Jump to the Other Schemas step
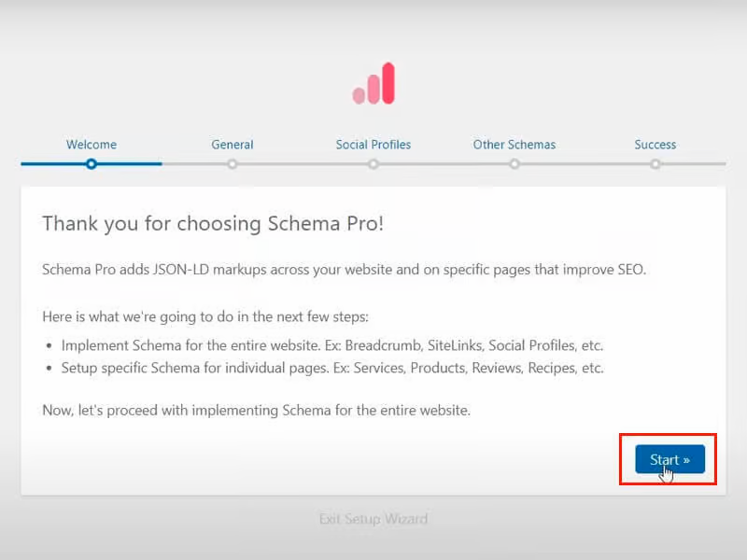 pyautogui.click(x=514, y=145)
